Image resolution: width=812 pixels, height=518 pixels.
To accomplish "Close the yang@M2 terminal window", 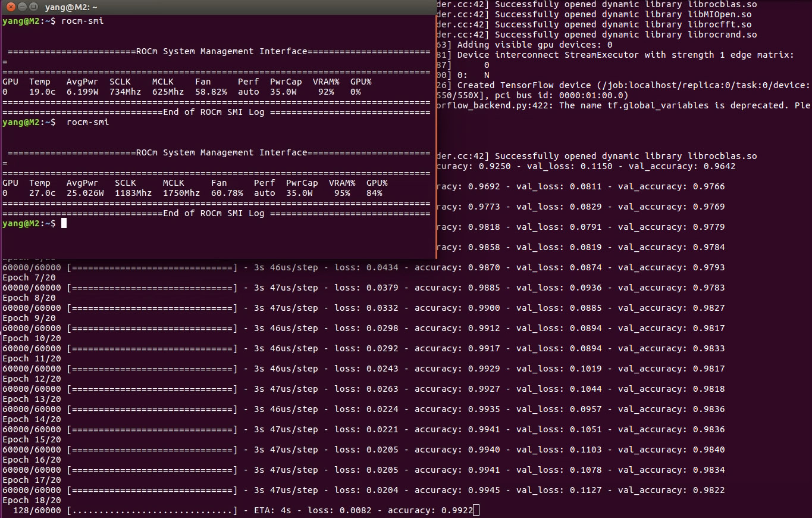I will pyautogui.click(x=8, y=7).
